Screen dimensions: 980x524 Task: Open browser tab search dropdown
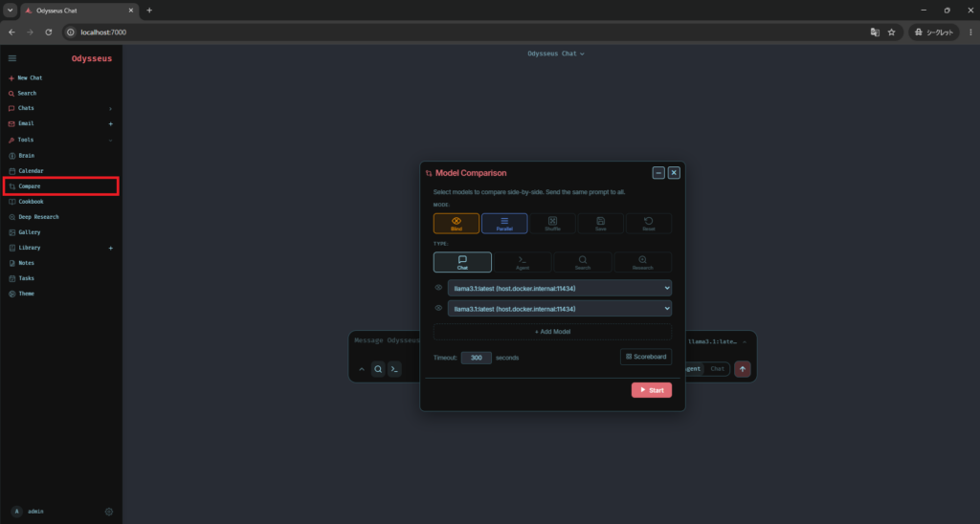pyautogui.click(x=10, y=11)
